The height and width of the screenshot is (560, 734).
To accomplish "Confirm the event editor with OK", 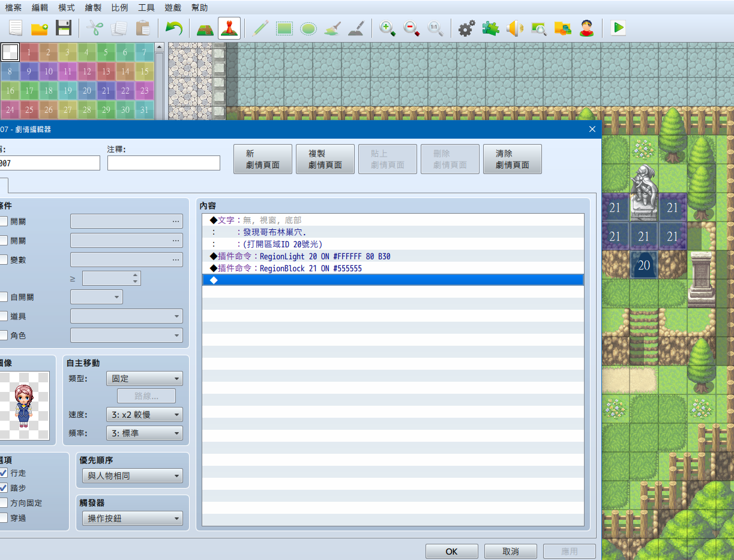I will pyautogui.click(x=452, y=552).
